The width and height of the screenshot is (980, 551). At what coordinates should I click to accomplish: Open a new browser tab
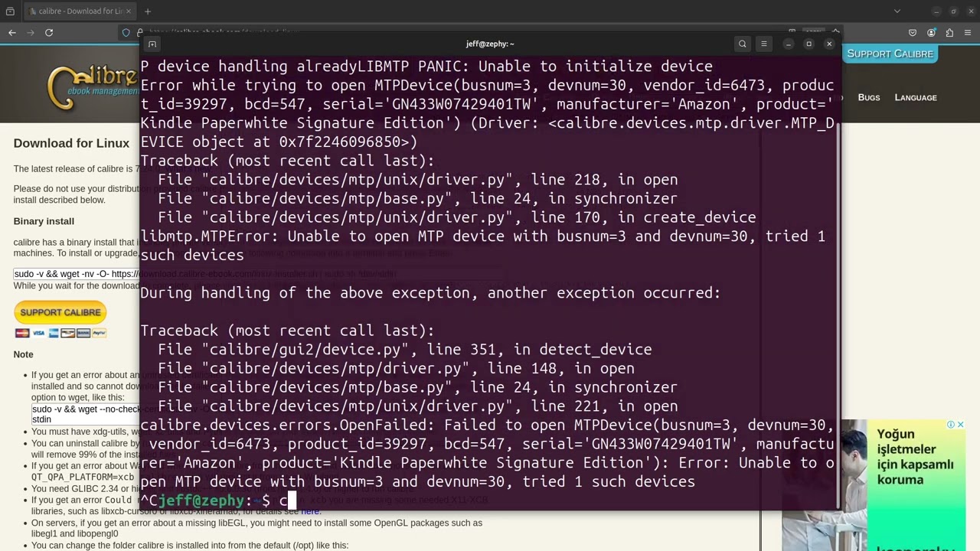click(x=148, y=11)
